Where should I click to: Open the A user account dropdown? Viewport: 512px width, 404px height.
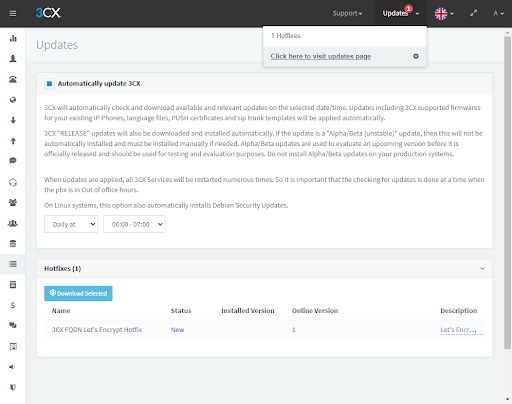pyautogui.click(x=498, y=13)
